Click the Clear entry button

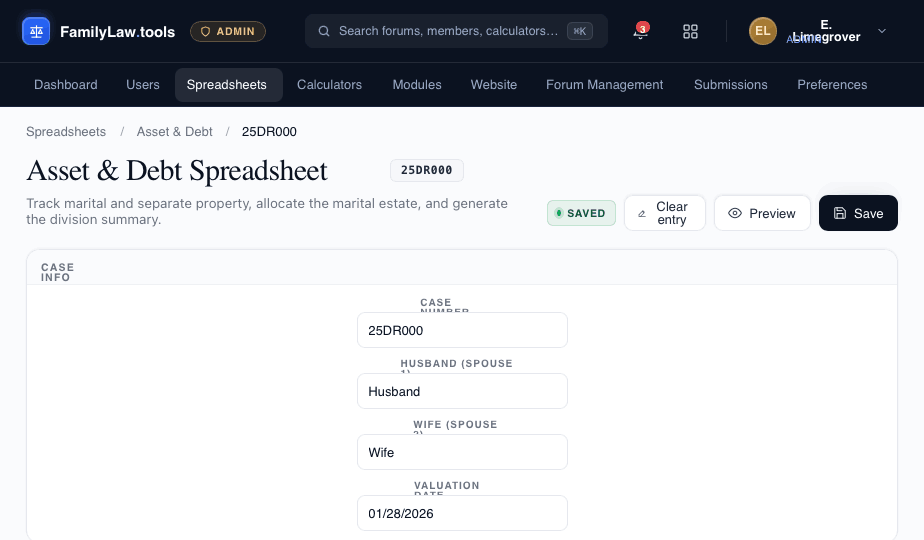[x=665, y=213]
